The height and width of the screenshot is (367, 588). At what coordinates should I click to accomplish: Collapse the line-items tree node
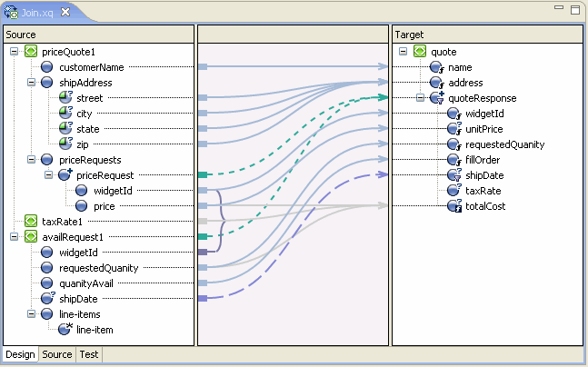pyautogui.click(x=31, y=313)
